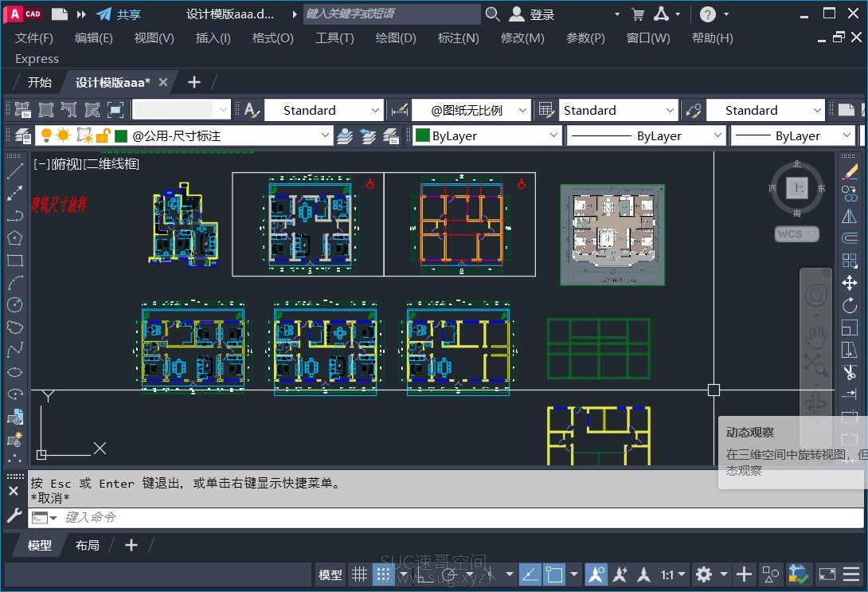868x592 pixels.
Task: Expand the text style Standard dropdown
Action: 375,110
